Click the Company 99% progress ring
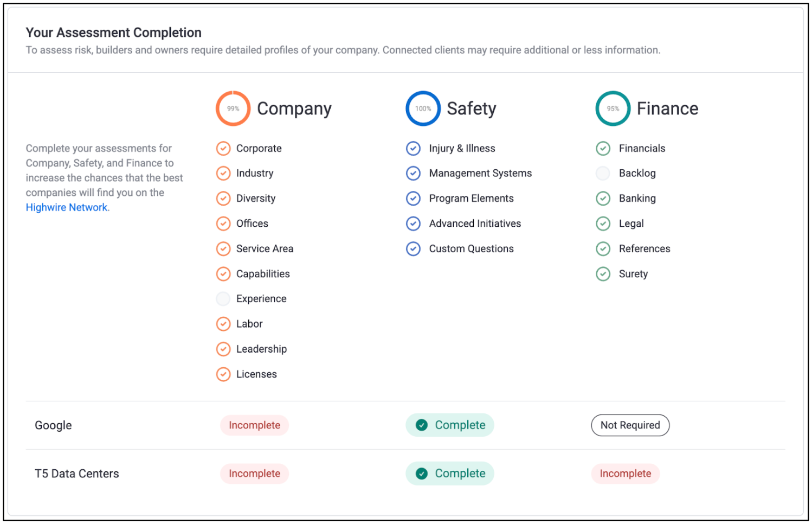Image resolution: width=812 pixels, height=524 pixels. 233,108
